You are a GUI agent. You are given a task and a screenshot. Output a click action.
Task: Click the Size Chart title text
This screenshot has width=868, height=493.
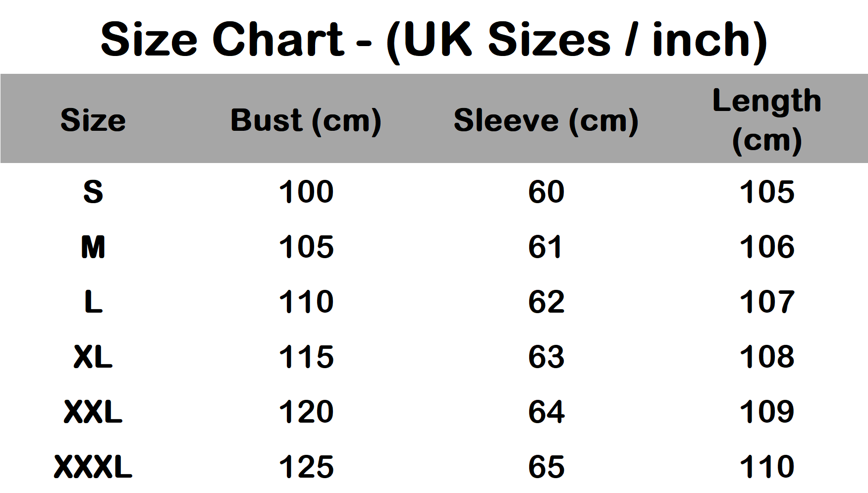point(434,41)
